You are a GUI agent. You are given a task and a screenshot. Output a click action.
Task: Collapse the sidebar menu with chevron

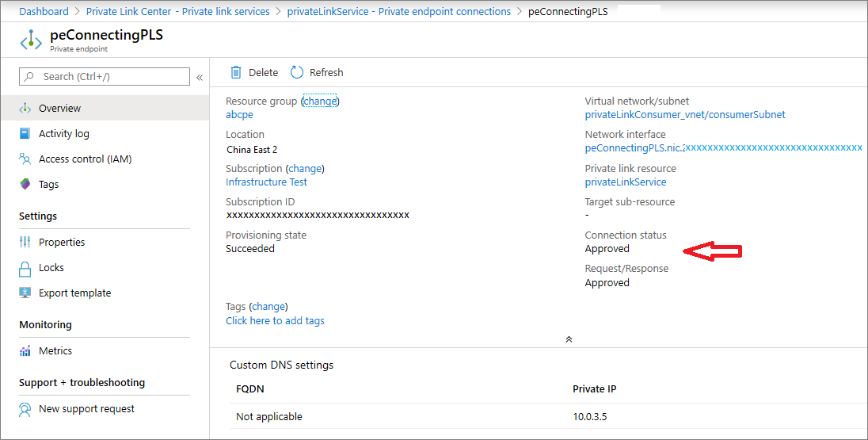(x=200, y=78)
